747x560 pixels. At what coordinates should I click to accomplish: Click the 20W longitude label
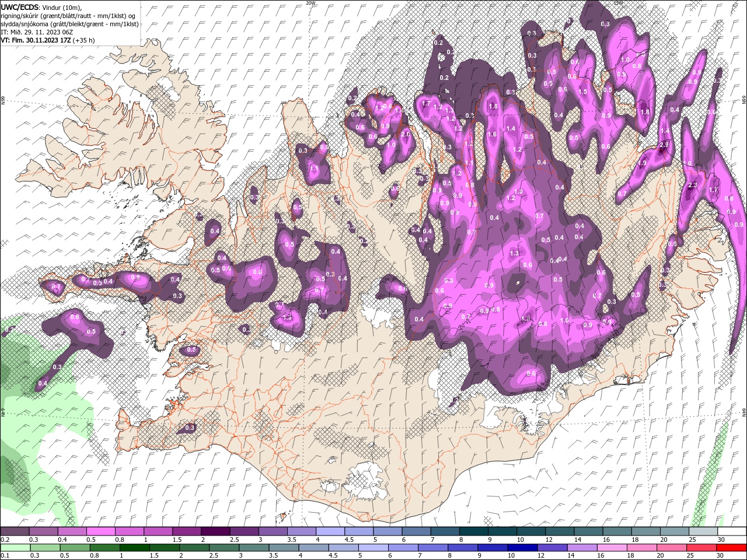pyautogui.click(x=310, y=3)
